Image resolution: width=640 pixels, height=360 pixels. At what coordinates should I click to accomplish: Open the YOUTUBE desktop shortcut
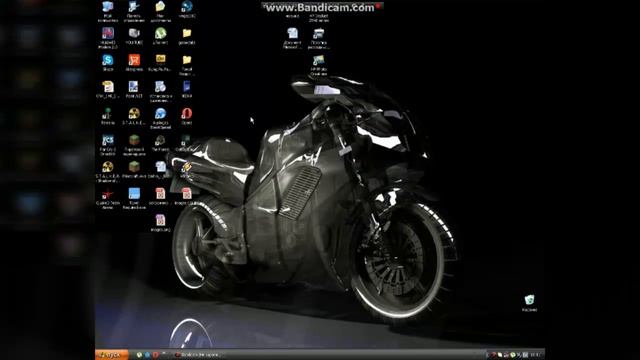134,36
